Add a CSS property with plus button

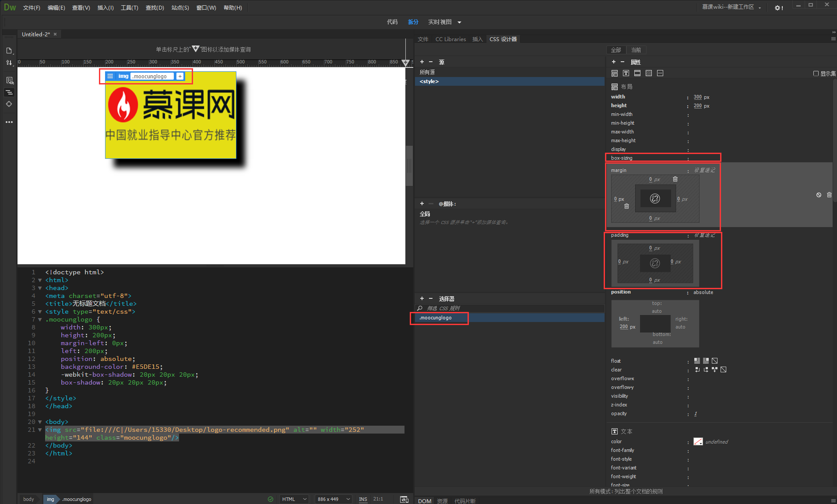coord(613,62)
